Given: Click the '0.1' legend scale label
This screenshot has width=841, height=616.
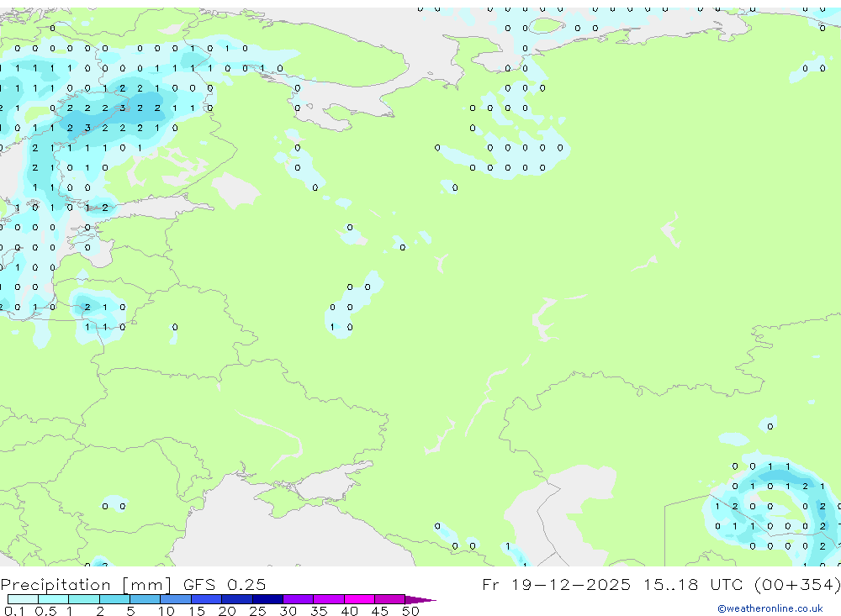Looking at the screenshot, I should coord(13,611).
